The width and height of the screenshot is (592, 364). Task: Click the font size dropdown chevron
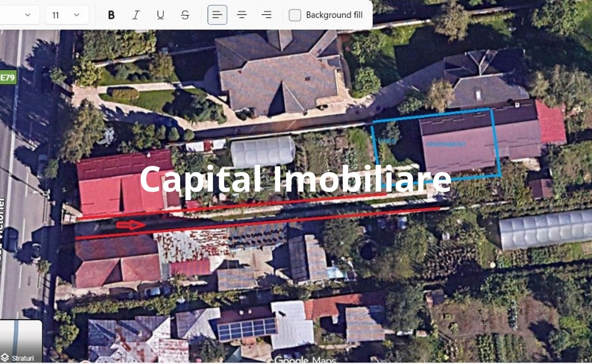pyautogui.click(x=77, y=15)
